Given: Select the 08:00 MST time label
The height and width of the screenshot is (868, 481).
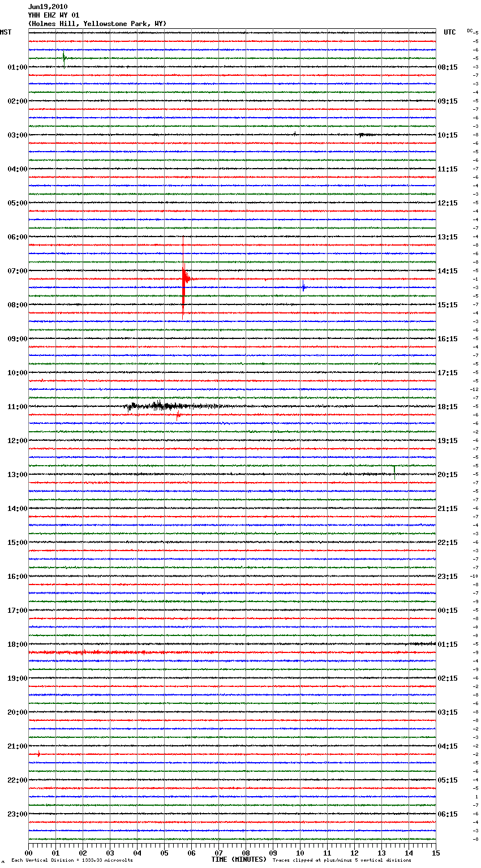Looking at the screenshot, I should pos(17,305).
